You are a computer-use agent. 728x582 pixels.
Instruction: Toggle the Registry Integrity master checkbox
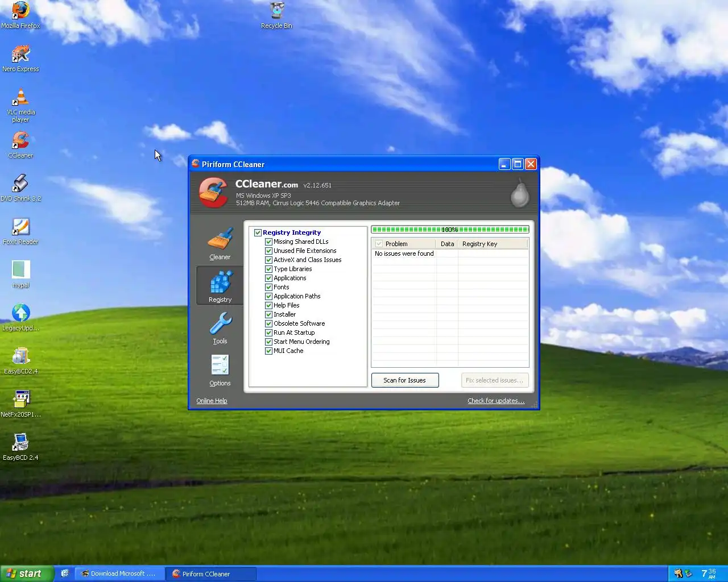(x=258, y=232)
